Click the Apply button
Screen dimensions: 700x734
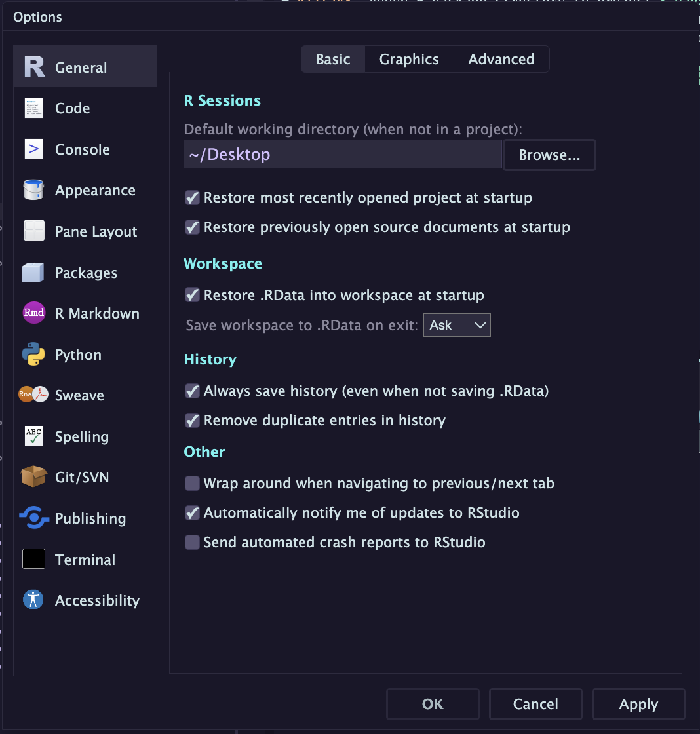point(638,704)
